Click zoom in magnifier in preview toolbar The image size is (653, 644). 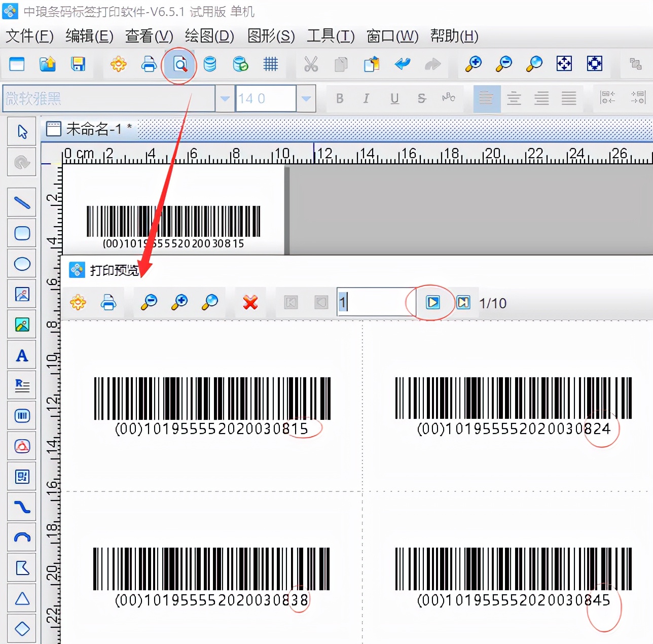[179, 303]
